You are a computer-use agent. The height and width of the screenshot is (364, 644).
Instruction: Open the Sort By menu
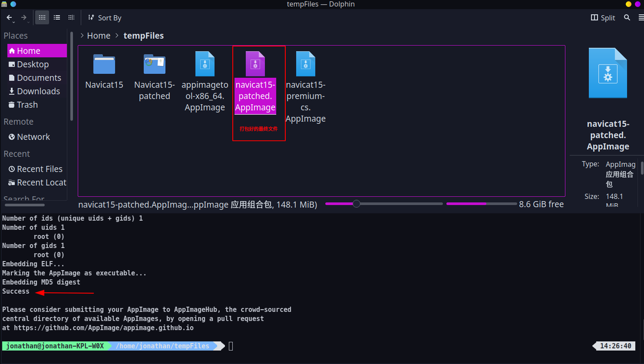105,18
